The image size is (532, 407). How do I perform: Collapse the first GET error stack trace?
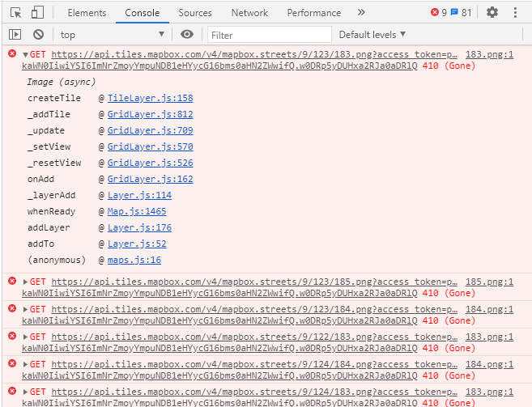[x=25, y=54]
